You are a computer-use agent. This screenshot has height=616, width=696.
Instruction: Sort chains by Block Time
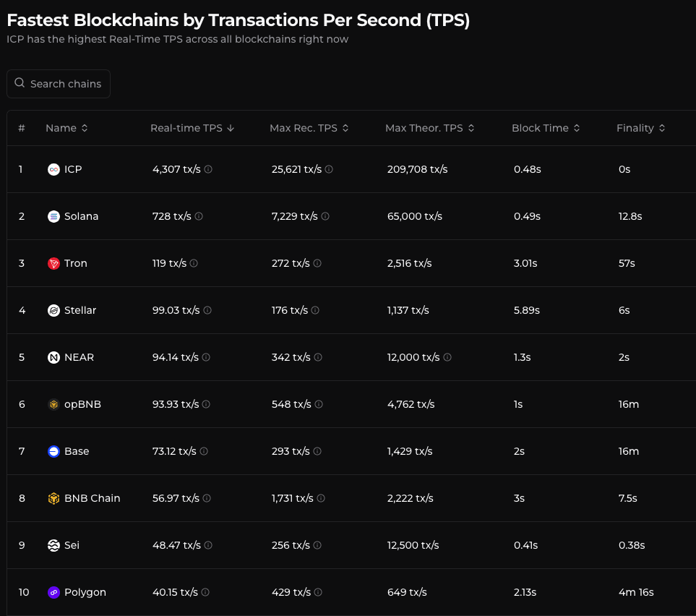tap(546, 128)
